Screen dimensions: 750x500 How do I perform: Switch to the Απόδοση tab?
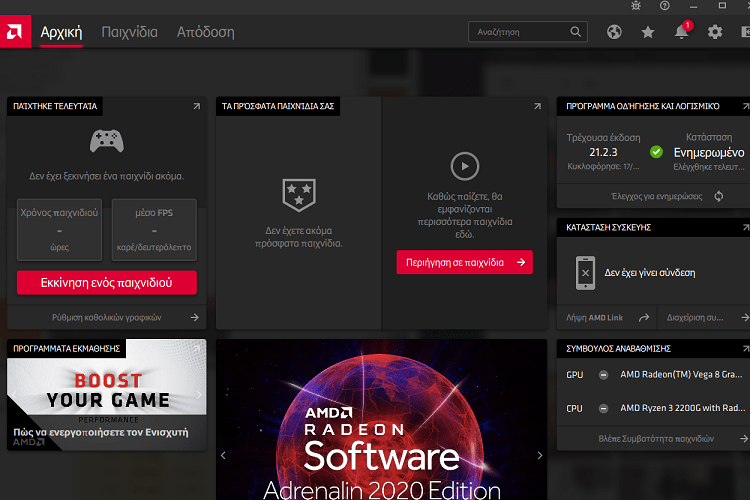[x=206, y=32]
